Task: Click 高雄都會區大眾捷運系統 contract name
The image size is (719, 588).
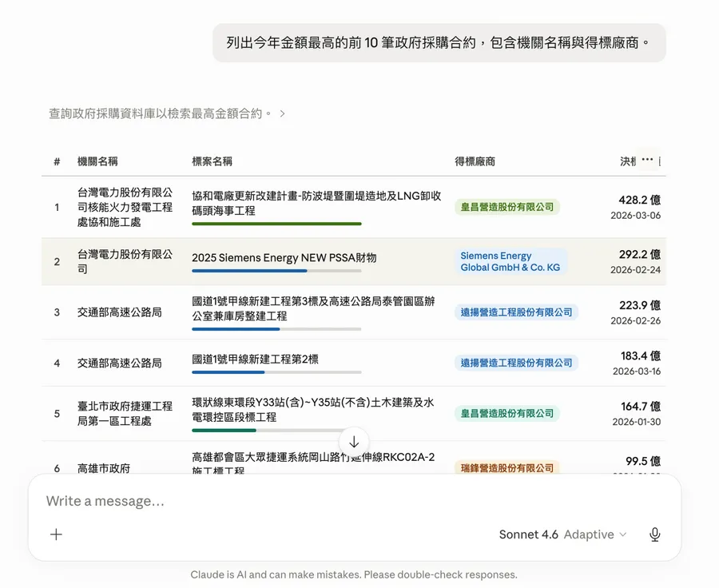Action: (x=313, y=463)
